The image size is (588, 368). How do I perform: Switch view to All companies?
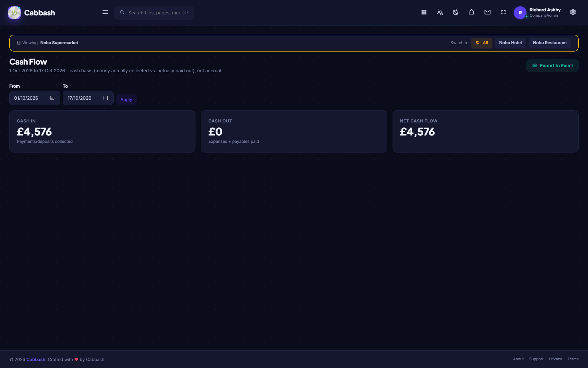pyautogui.click(x=482, y=43)
